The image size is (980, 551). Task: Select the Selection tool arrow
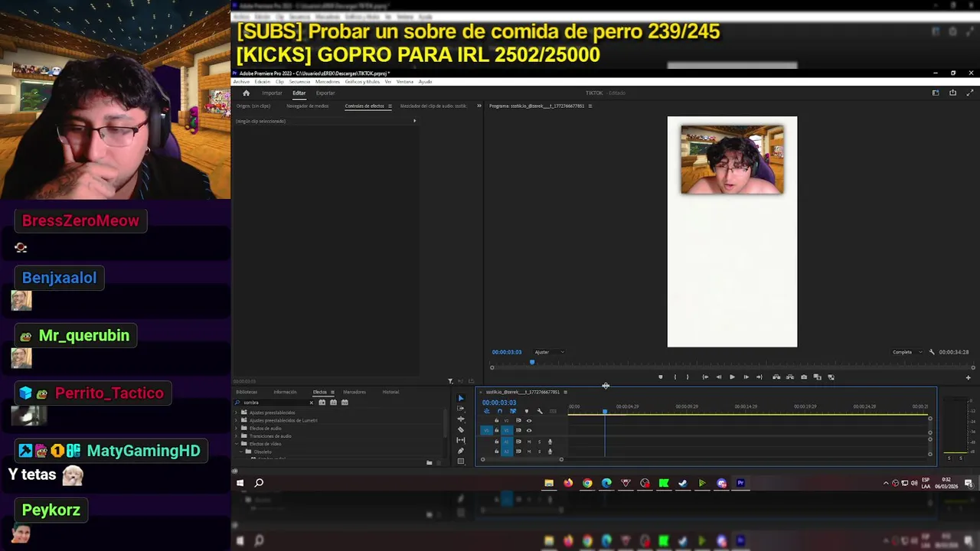(x=460, y=398)
